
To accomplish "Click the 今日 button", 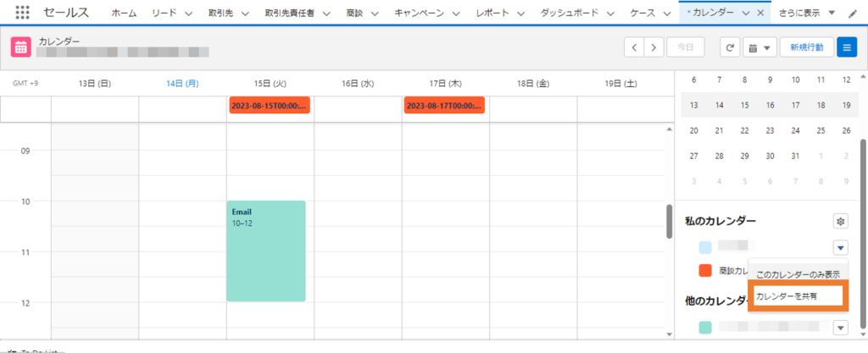I will click(685, 47).
